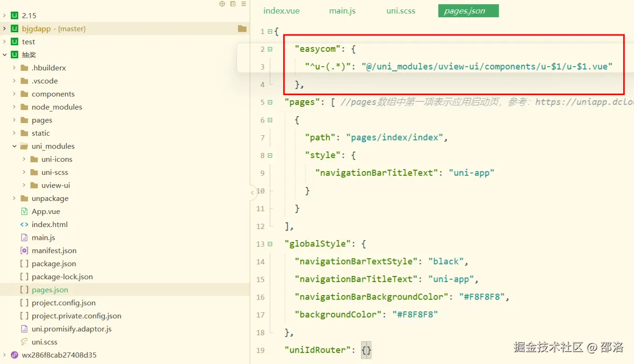634x364 pixels.
Task: Collapse the 抽奖 project
Action: [x=5, y=55]
